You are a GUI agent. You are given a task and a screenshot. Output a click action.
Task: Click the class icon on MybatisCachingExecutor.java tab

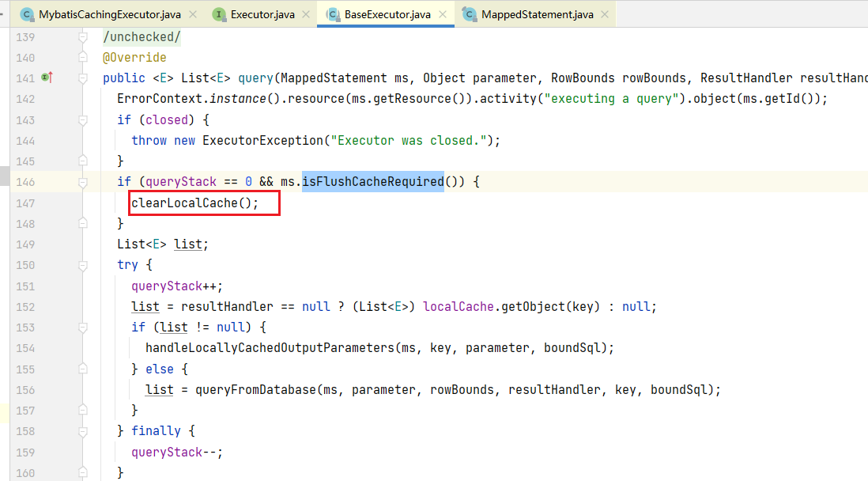click(27, 14)
